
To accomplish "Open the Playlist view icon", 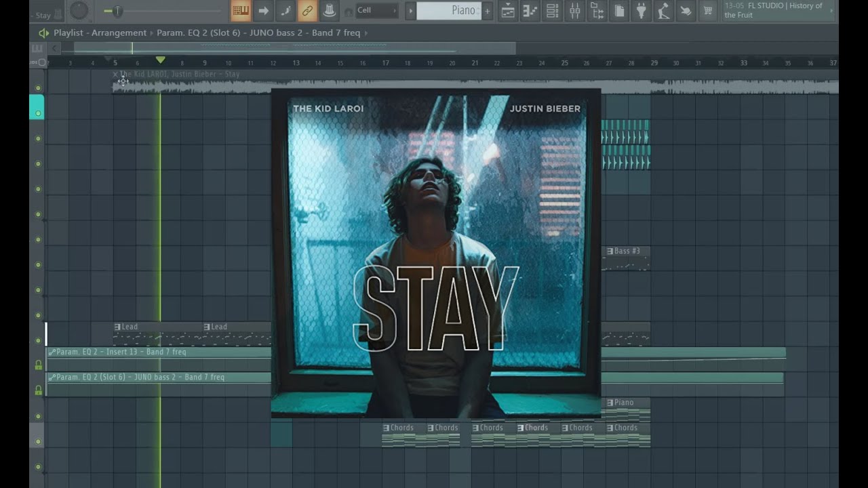I will click(508, 11).
